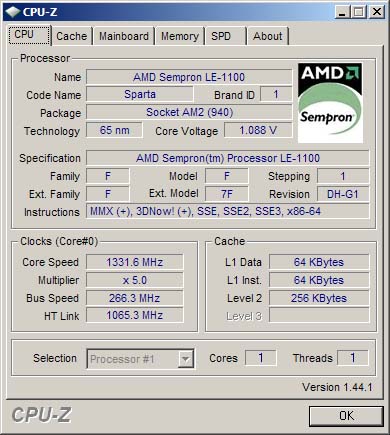Click the OK button
This screenshot has width=390, height=435.
coord(346,416)
